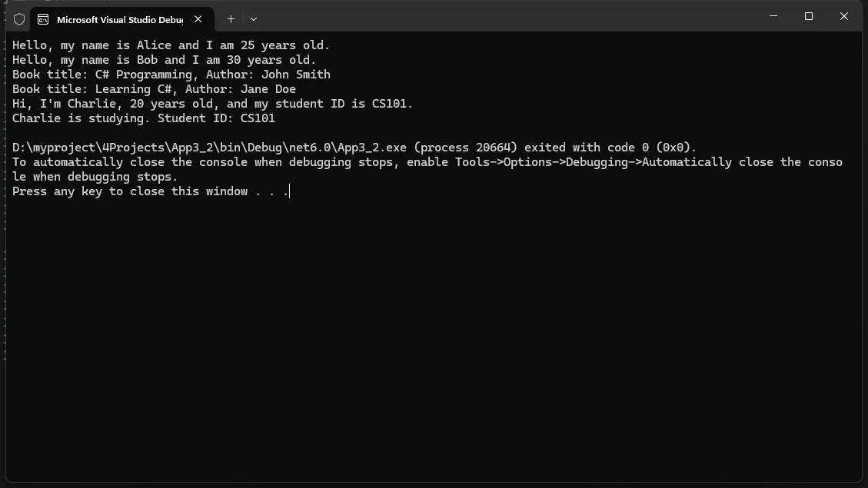Minimize the terminal window

coord(773,16)
